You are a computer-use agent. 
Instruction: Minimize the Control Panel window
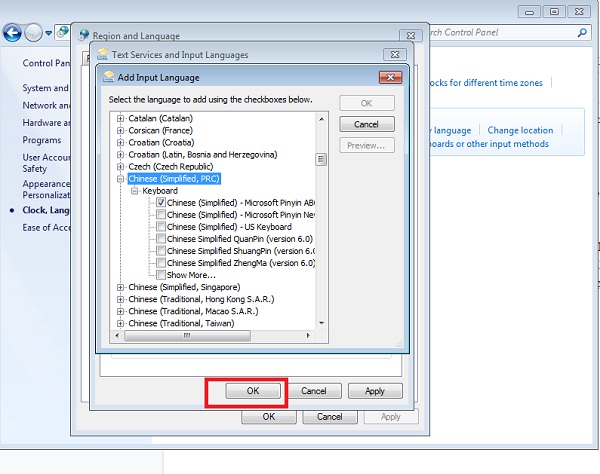529,12
